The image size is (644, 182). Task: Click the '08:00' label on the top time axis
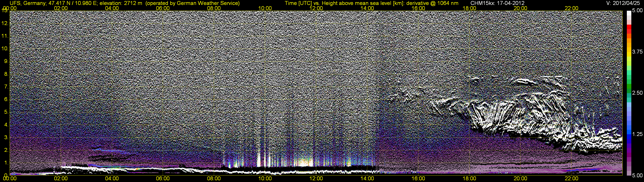point(214,8)
